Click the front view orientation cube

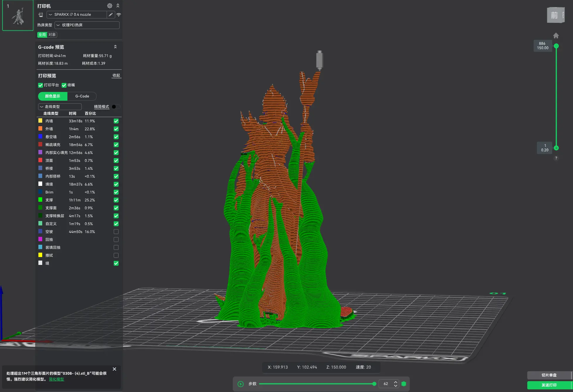click(x=555, y=15)
